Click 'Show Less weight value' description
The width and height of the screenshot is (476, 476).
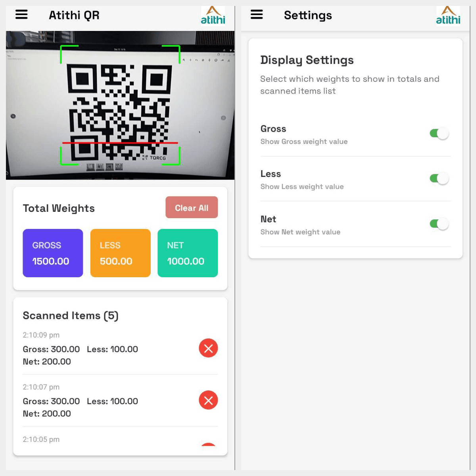(302, 186)
